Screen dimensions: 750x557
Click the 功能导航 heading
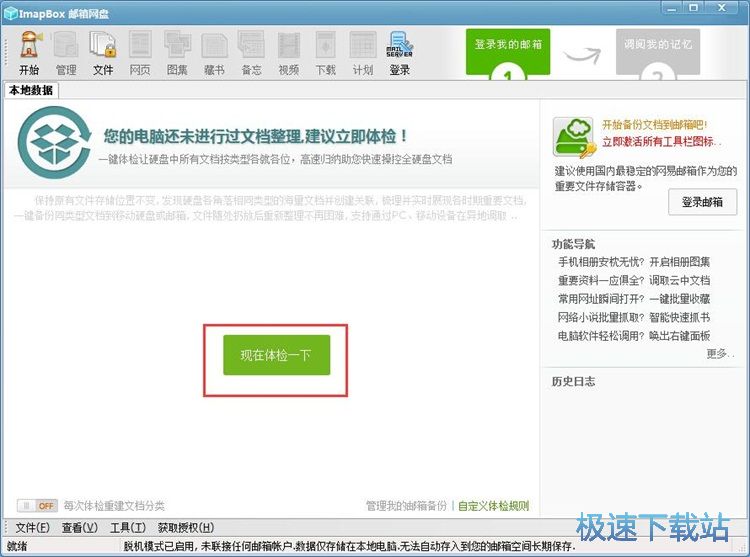(x=574, y=244)
